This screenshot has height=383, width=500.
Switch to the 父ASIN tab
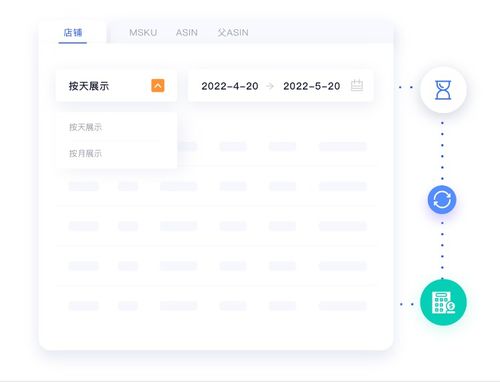tap(233, 33)
